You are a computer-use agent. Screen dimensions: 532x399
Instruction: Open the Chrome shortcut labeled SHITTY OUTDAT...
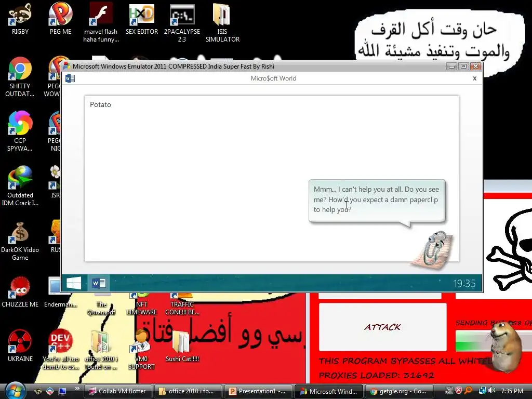coord(20,77)
